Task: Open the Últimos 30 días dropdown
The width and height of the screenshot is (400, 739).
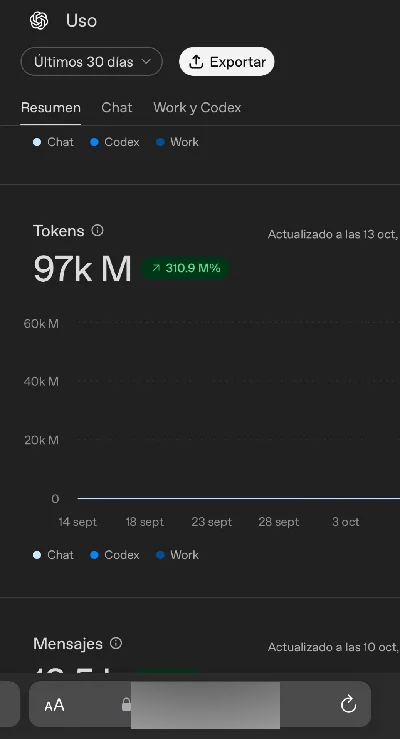Action: coord(91,62)
